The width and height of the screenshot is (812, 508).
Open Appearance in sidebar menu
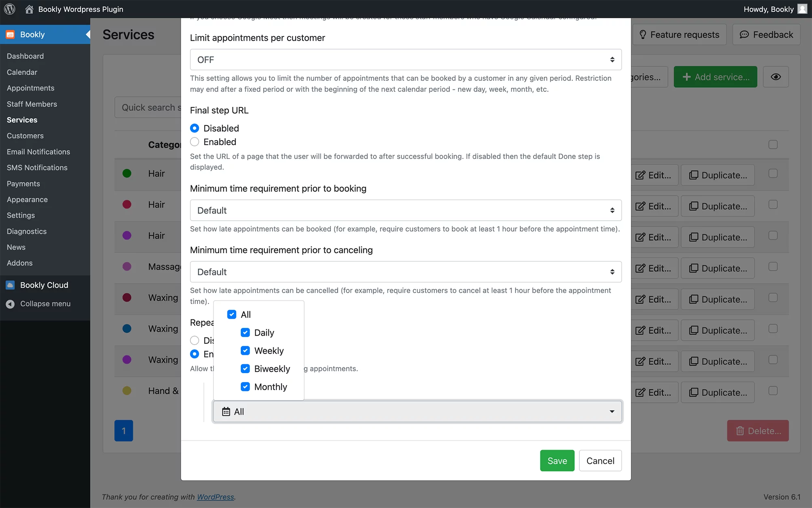(27, 200)
